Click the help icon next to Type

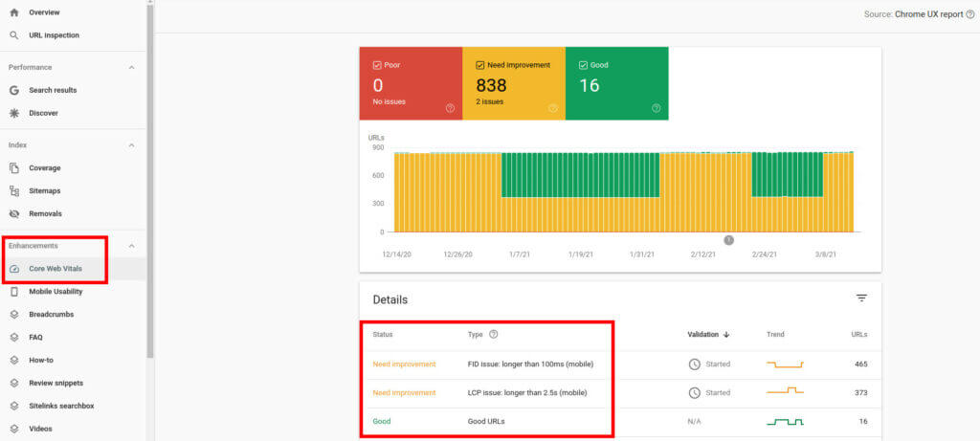coord(494,334)
